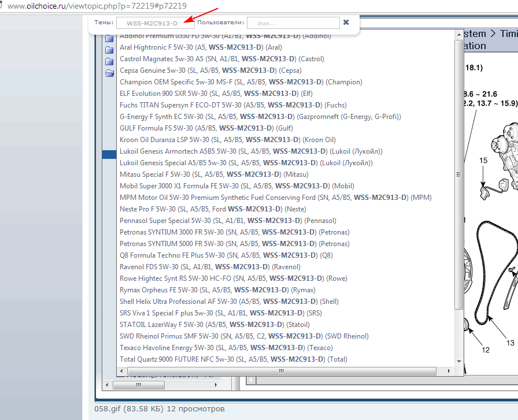Screen dimensions: 518x420
Task: Select Ravenol FDS 5W-30 result
Action: coord(210,267)
